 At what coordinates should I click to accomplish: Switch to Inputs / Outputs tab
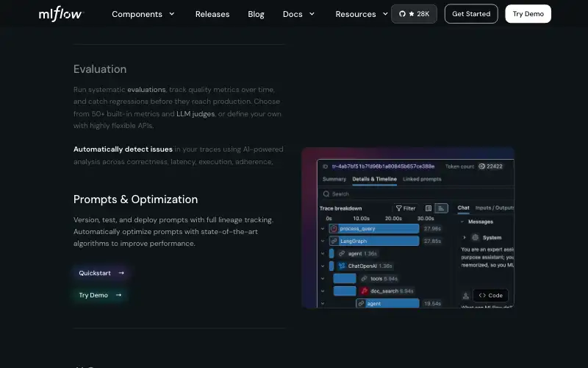pyautogui.click(x=494, y=208)
